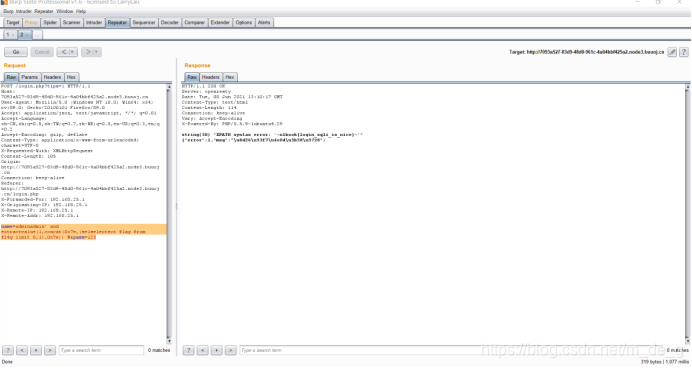Screen dimensions: 692x368
Task: Click the Go button to send request
Action: point(16,52)
